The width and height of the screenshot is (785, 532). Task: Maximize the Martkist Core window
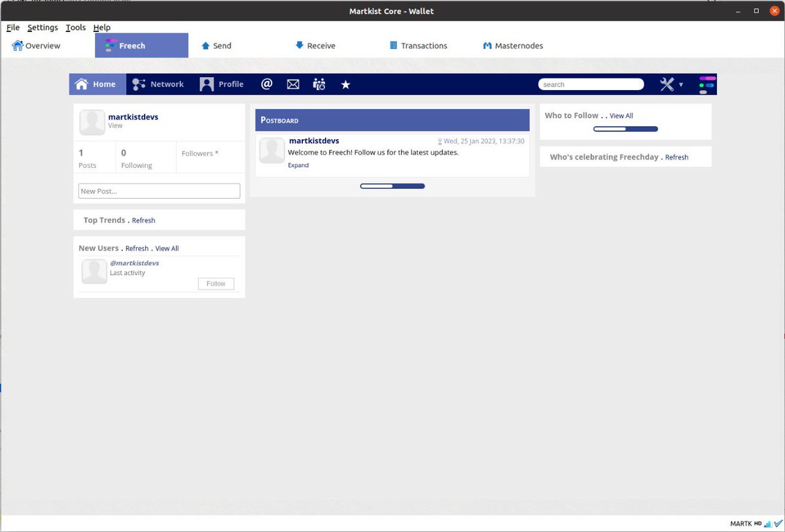[756, 10]
